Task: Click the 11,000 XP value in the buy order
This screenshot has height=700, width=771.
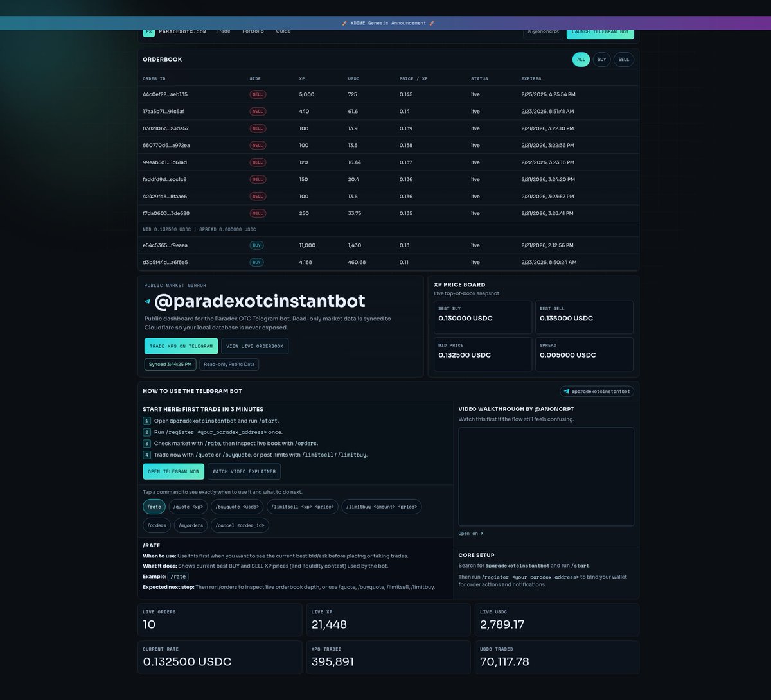Action: tap(307, 245)
